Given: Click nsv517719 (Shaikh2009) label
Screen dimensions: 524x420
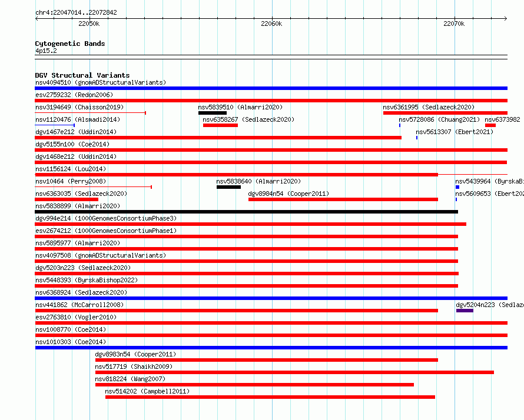Looking at the screenshot, I should pos(134,366).
